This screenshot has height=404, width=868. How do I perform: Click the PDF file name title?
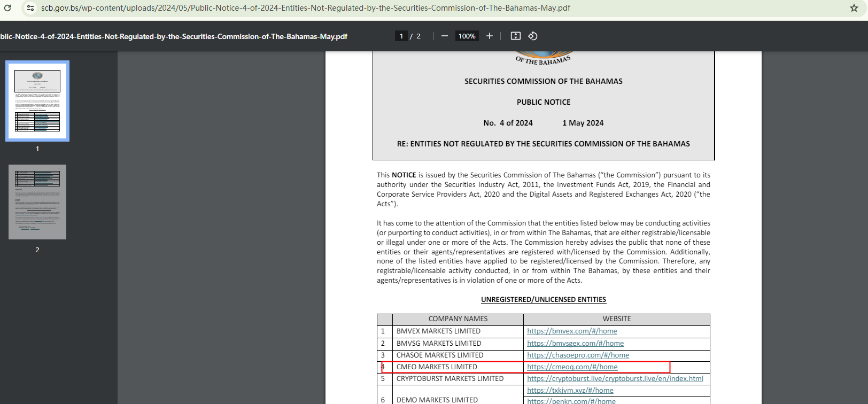click(x=174, y=36)
